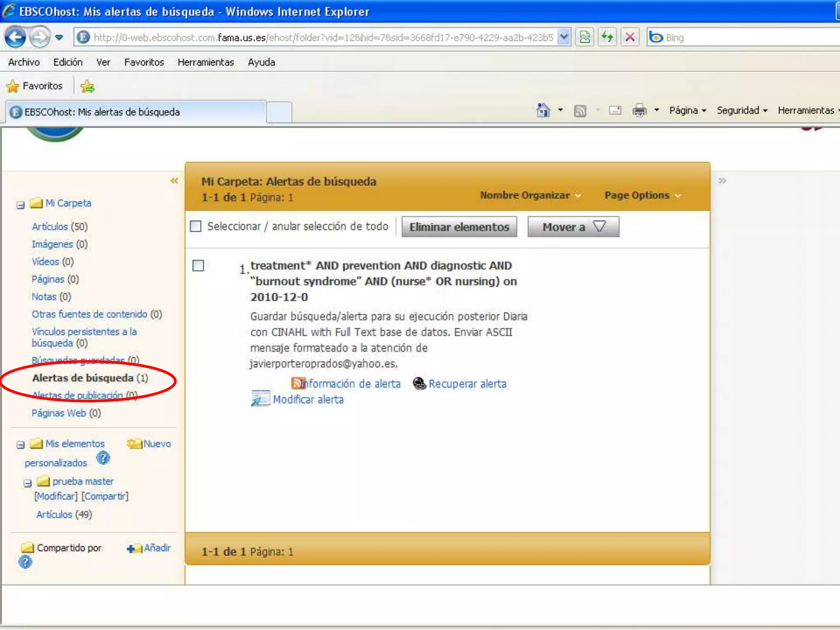
Task: Open the Favoritos menu
Action: pos(144,62)
